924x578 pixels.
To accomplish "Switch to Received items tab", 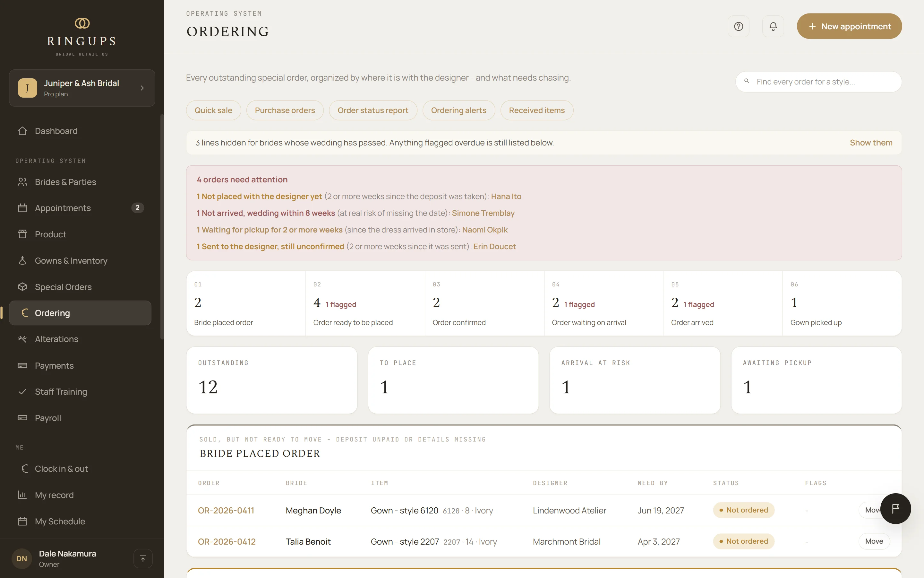I will (537, 110).
